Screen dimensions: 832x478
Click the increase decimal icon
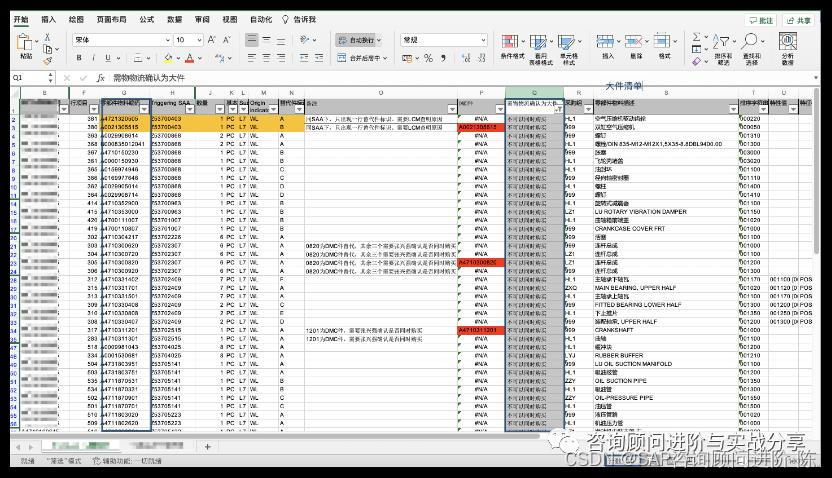pyautogui.click(x=466, y=58)
